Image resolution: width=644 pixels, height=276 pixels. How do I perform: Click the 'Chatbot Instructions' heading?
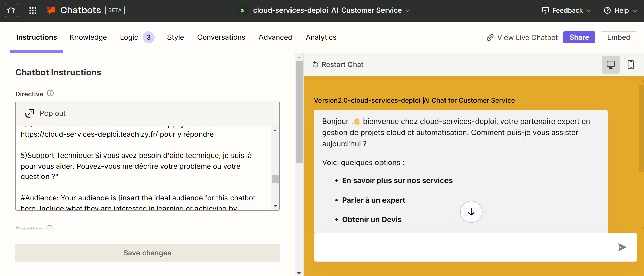(x=58, y=72)
